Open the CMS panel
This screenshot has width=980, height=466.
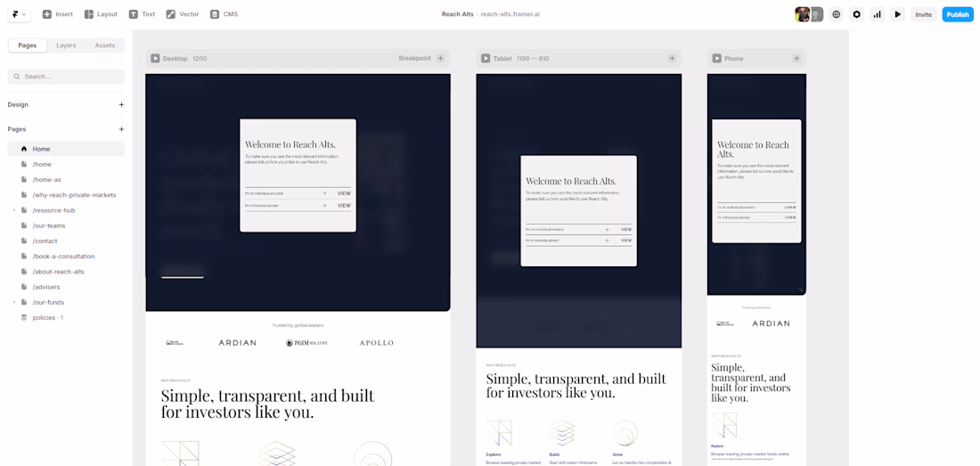(224, 13)
